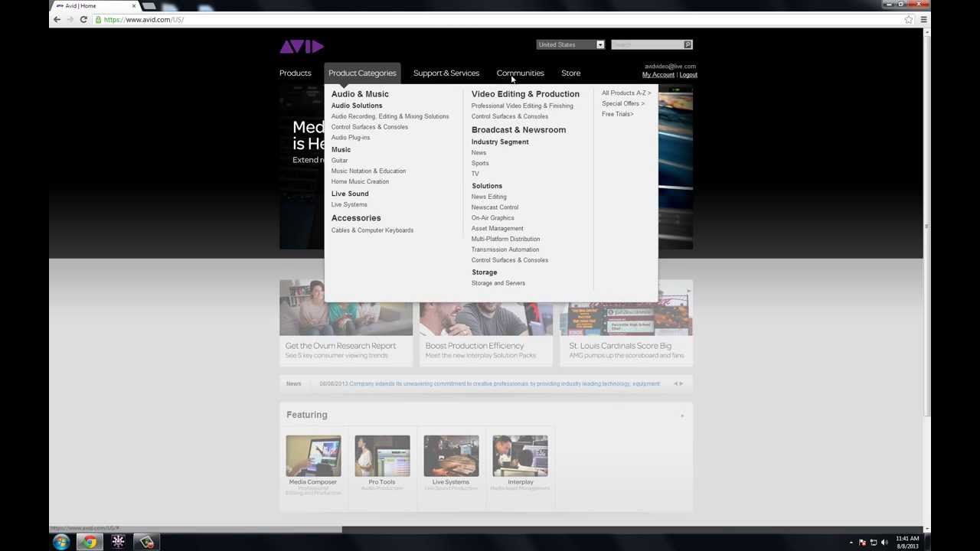Select the Avid | Home tab
This screenshot has height=551, width=980.
click(x=94, y=6)
